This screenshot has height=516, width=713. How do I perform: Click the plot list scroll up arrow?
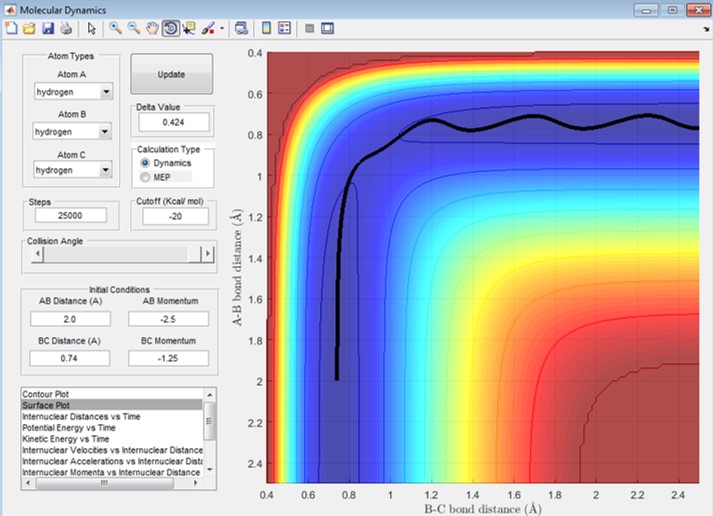[210, 395]
